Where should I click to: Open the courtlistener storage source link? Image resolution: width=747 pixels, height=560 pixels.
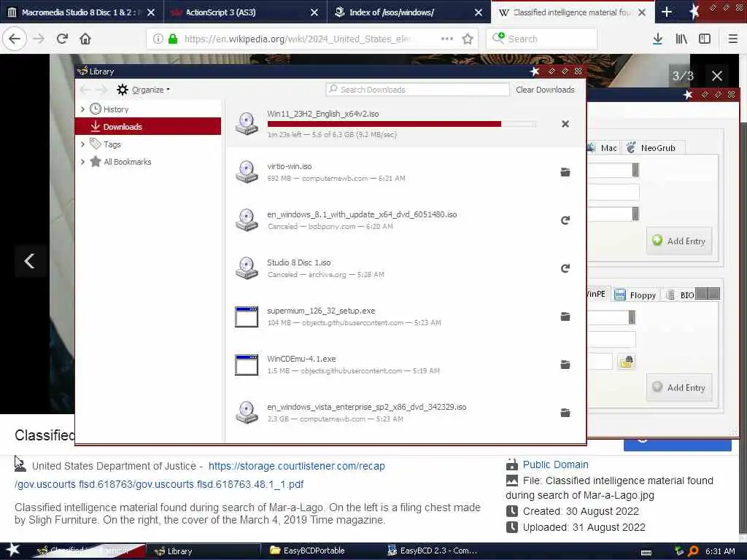click(x=296, y=466)
